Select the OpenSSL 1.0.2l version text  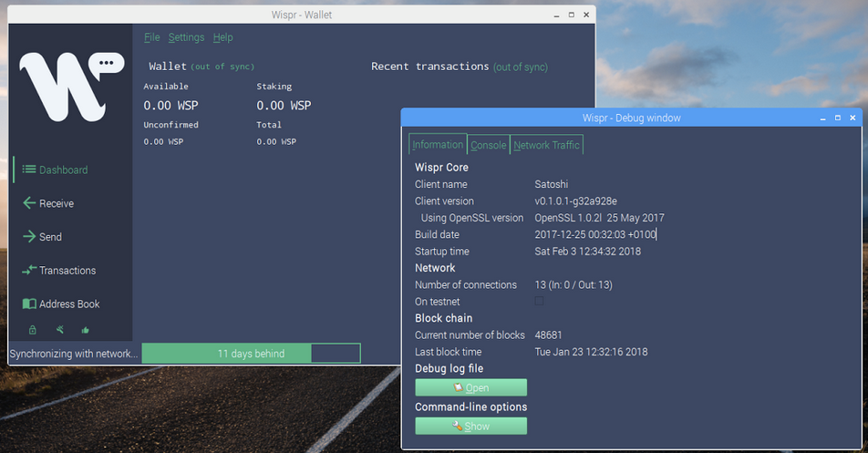point(599,218)
